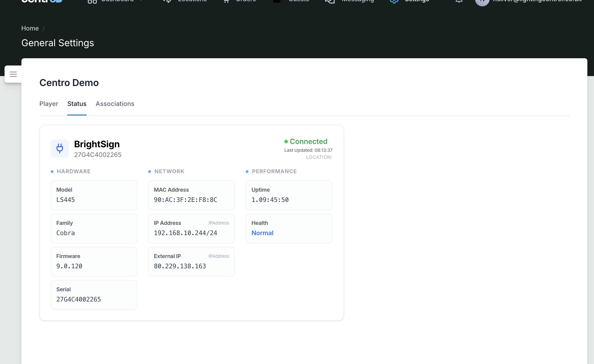
Task: Click the BrightSign plug icon
Action: 60,148
